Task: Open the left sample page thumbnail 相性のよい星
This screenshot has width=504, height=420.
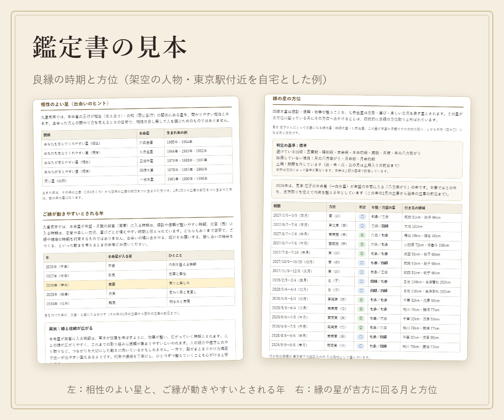Action: (x=138, y=230)
